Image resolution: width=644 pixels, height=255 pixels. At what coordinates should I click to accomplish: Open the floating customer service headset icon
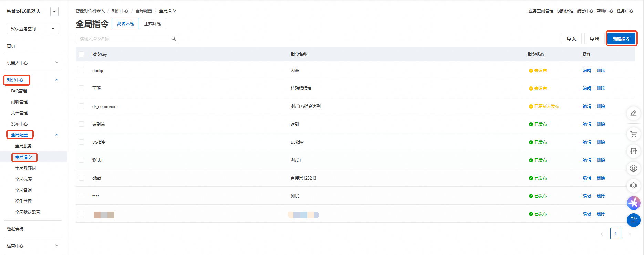click(633, 186)
